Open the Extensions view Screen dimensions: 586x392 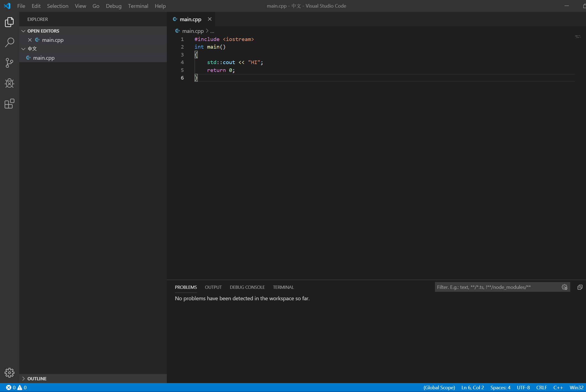[10, 104]
